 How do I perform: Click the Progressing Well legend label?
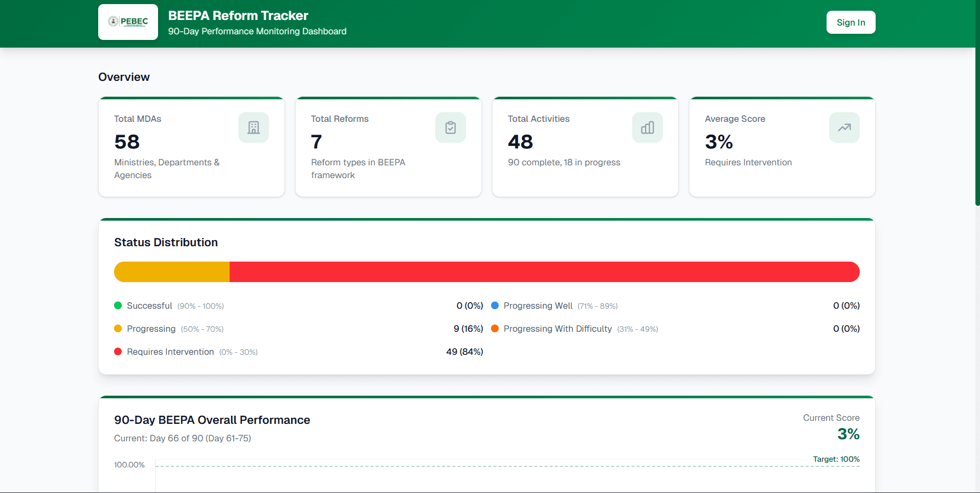538,306
